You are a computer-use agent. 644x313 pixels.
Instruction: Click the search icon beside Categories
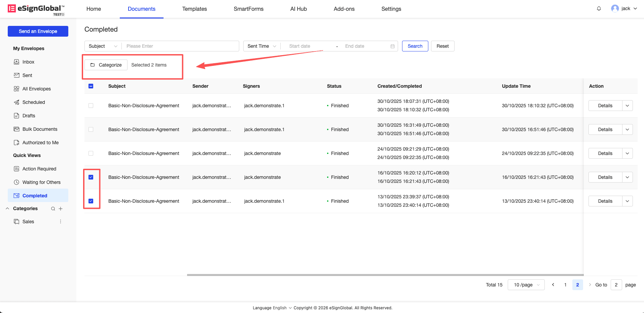click(53, 209)
